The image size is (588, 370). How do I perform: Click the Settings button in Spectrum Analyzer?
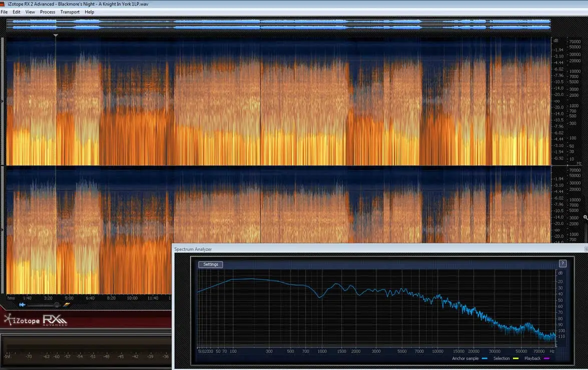click(x=210, y=264)
